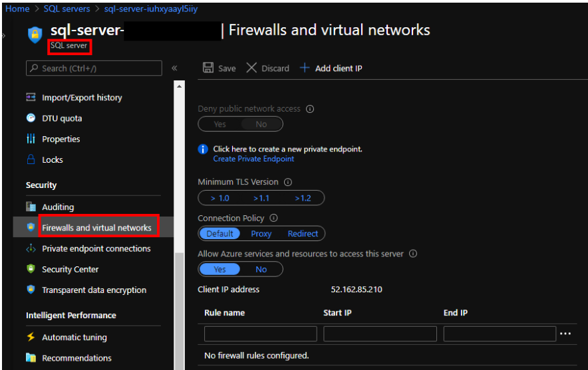
Task: Click the scroll-up arrow in sidebar
Action: (x=179, y=86)
